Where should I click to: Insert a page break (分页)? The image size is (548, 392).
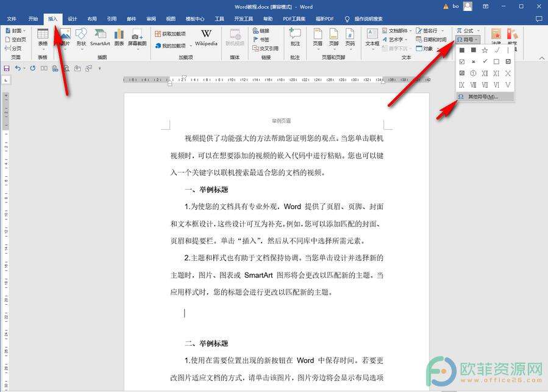13,48
